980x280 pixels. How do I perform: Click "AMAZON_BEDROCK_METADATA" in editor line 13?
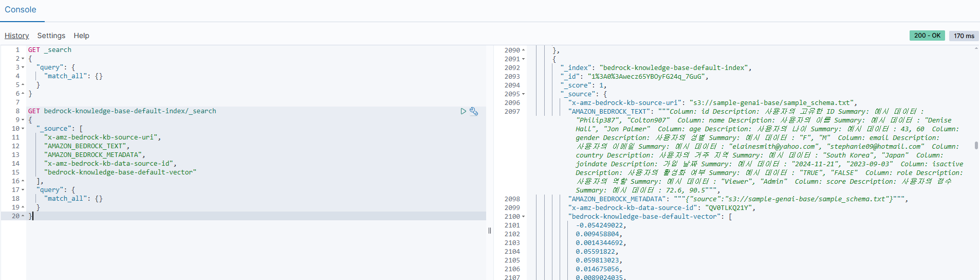93,155
